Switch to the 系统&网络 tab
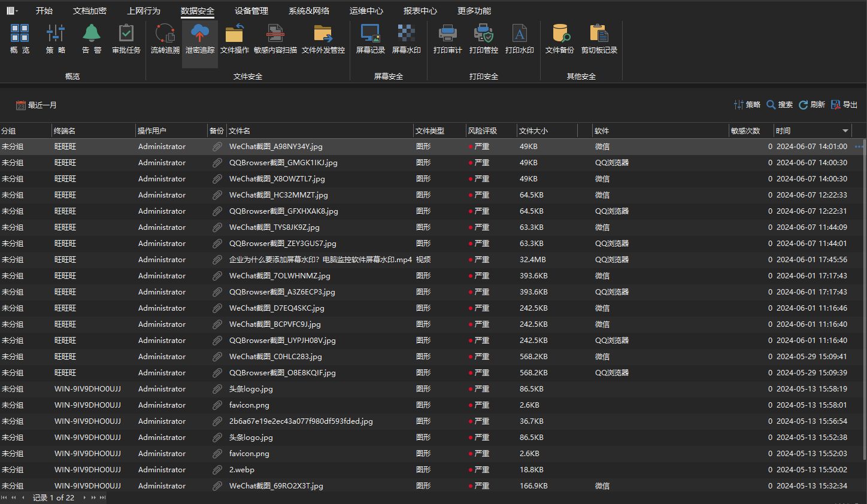 pos(309,11)
